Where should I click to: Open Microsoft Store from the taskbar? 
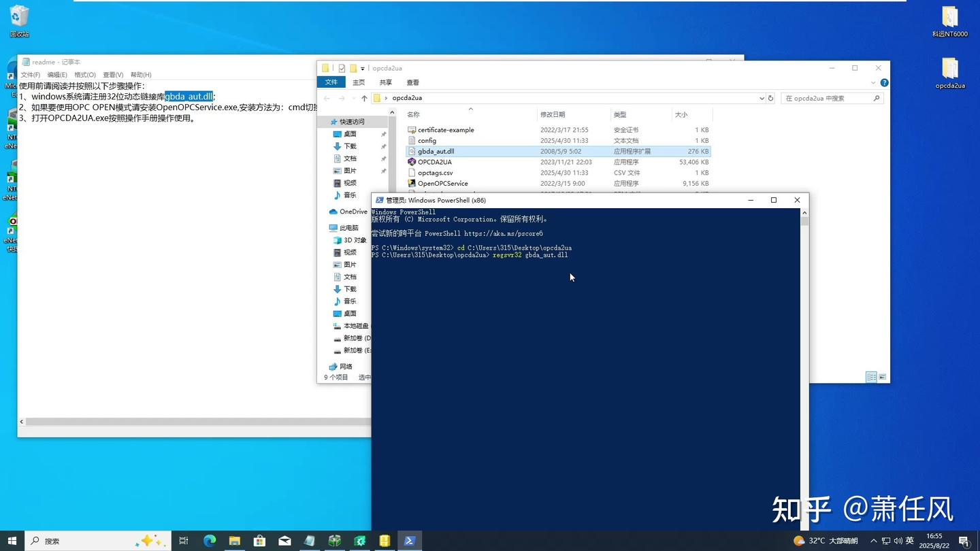pos(259,541)
